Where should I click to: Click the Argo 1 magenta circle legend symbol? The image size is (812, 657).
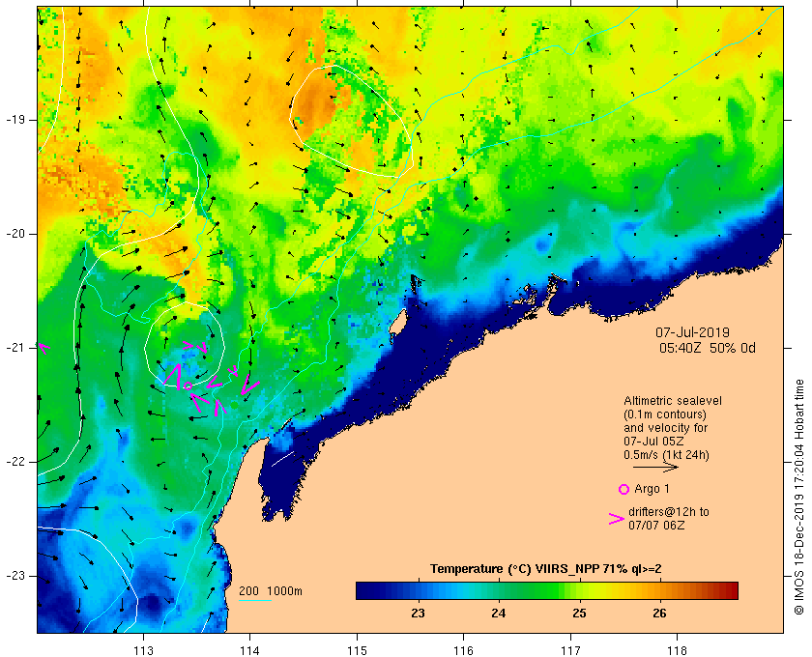(x=624, y=489)
